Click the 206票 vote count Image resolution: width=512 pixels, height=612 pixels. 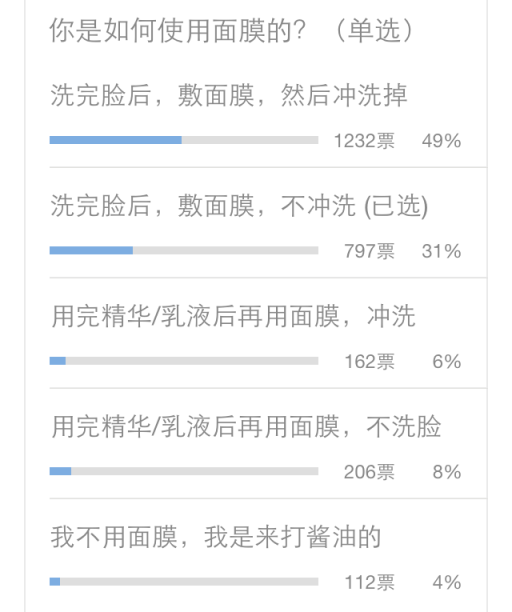(369, 472)
